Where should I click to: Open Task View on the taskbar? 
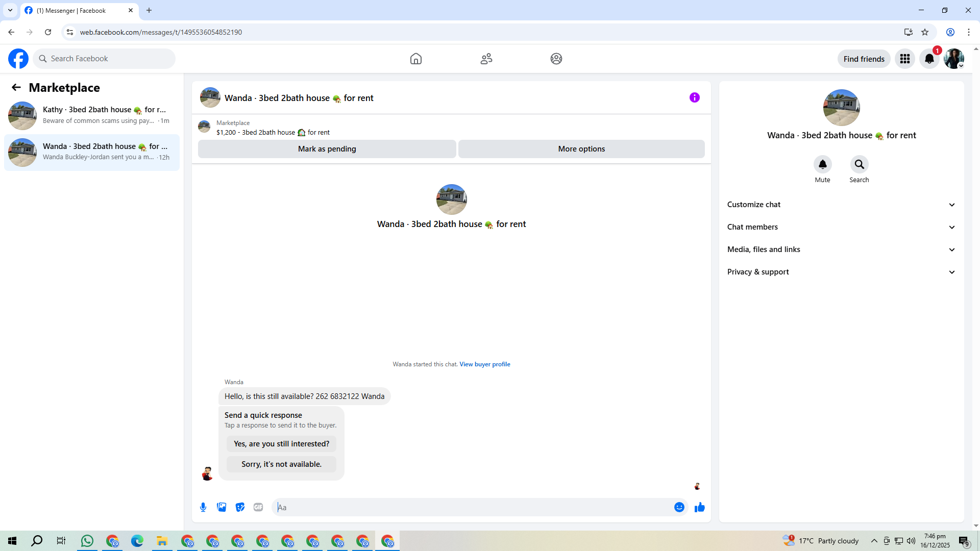click(61, 541)
